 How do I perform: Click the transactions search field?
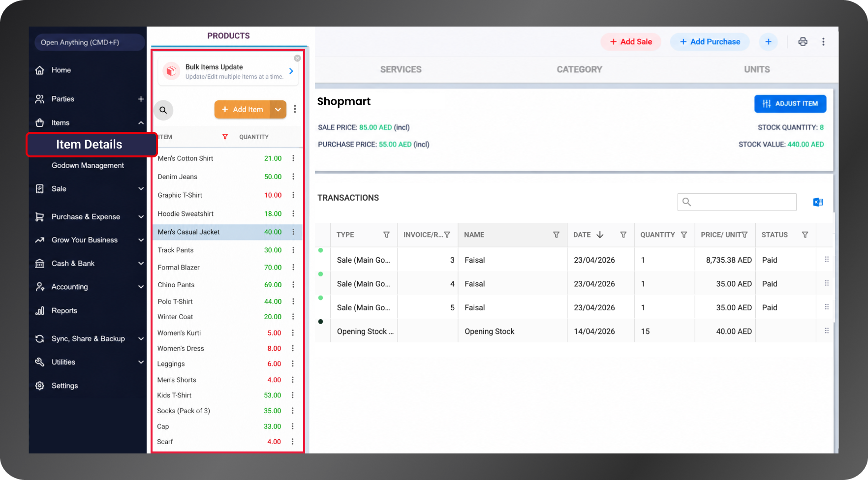click(x=737, y=202)
